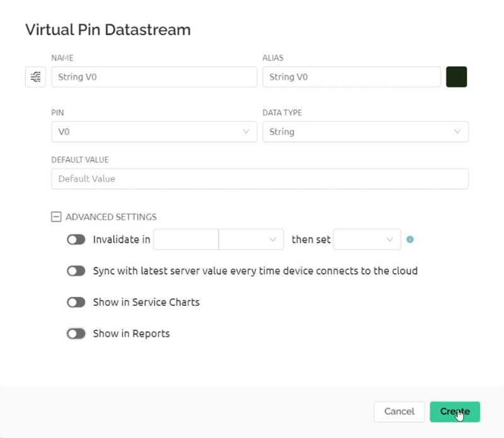Enable sync with latest server value toggle
The image size is (504, 438).
[x=76, y=271]
